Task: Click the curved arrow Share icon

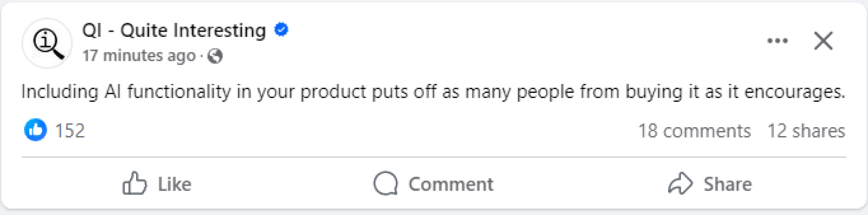Action: [680, 183]
